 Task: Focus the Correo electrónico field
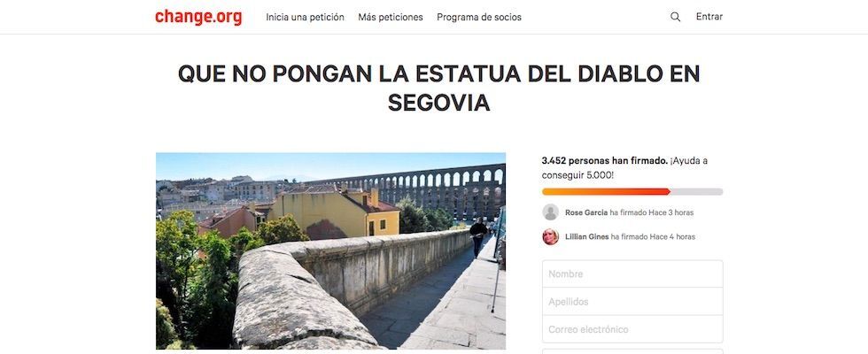click(632, 329)
